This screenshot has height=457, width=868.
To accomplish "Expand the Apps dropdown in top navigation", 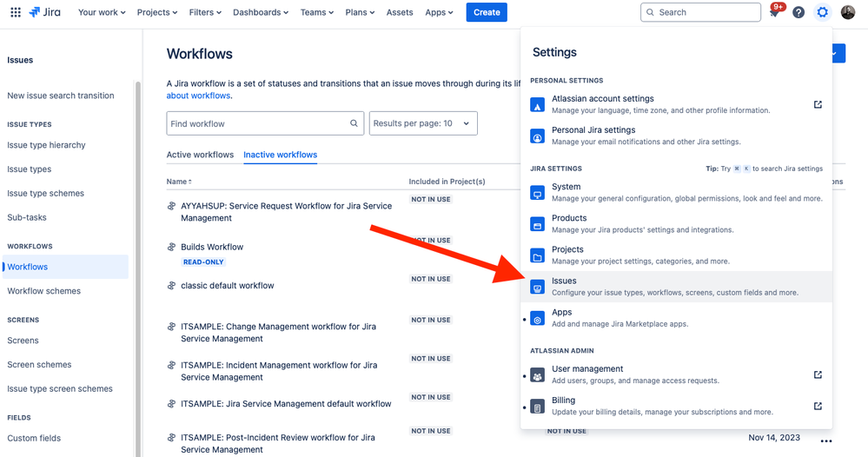I will pyautogui.click(x=439, y=12).
